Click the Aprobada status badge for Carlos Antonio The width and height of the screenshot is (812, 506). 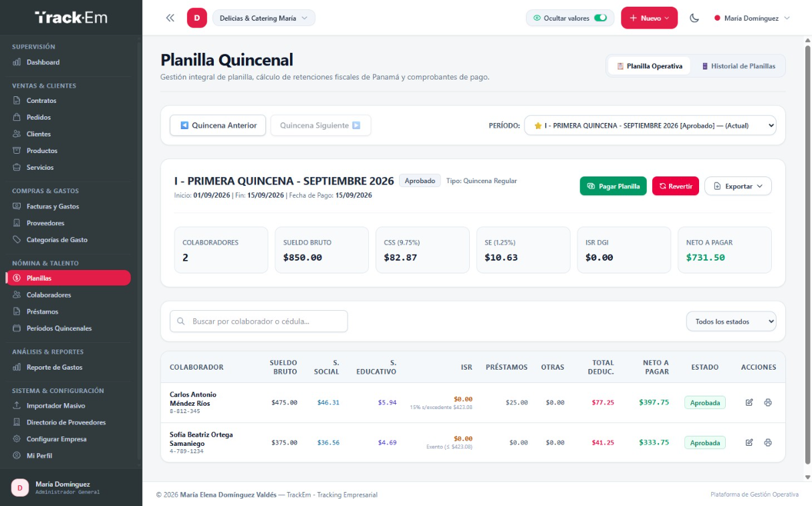[704, 402]
